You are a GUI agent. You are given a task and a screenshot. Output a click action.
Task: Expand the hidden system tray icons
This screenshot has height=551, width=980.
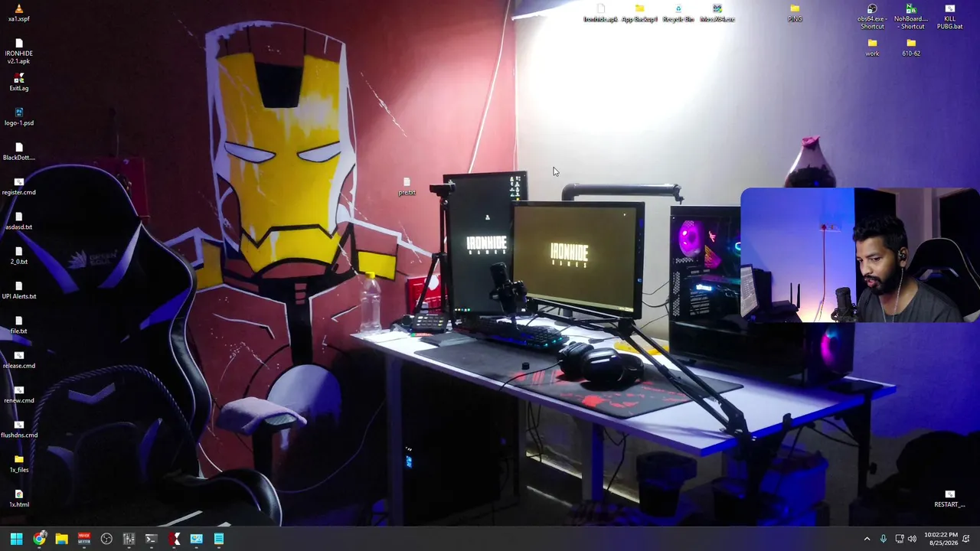(x=867, y=539)
